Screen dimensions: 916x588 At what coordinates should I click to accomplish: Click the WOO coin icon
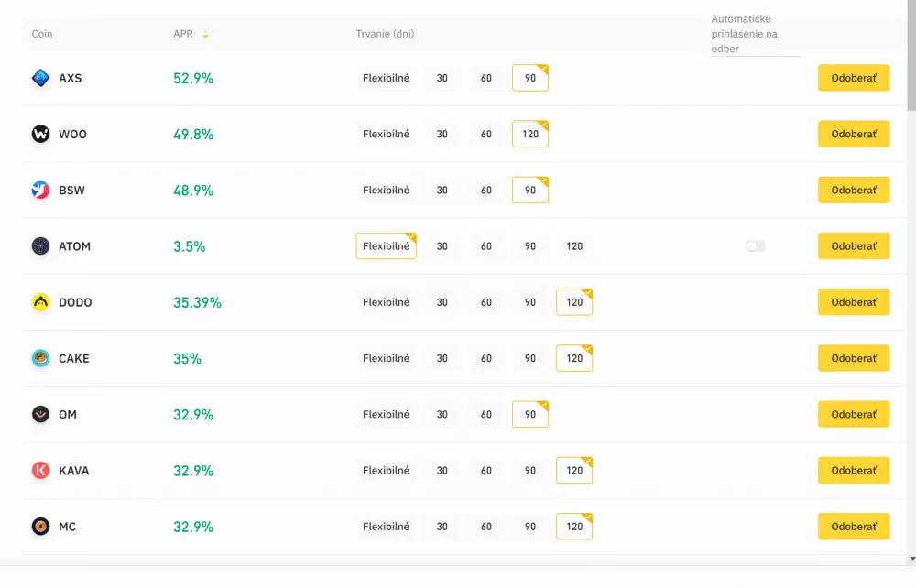(40, 134)
